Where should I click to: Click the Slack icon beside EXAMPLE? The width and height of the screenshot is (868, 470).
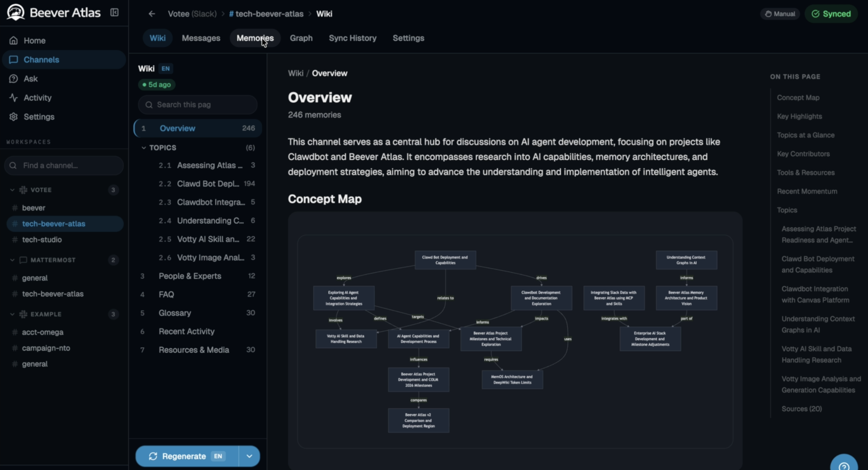[x=23, y=314]
